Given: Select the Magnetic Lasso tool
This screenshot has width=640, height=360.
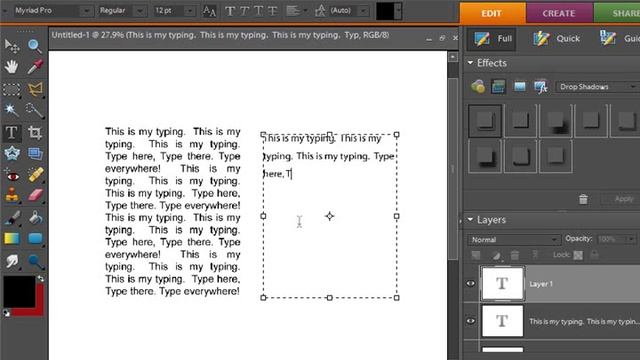Looking at the screenshot, I should pyautogui.click(x=35, y=89).
